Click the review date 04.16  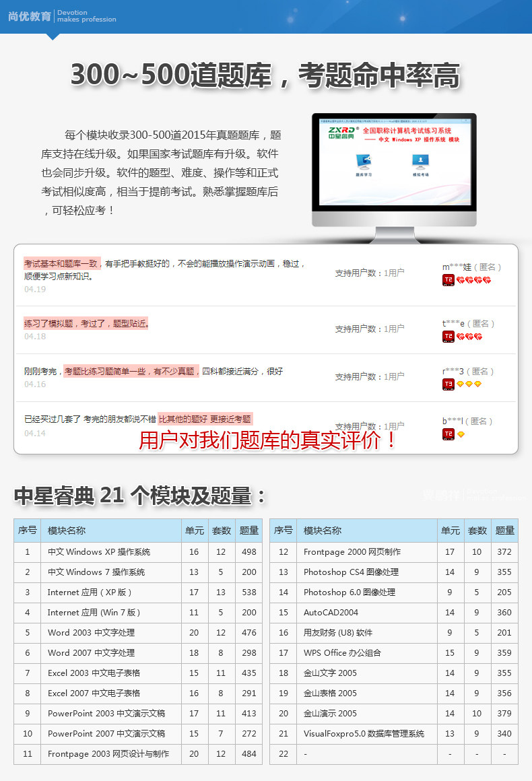35,384
